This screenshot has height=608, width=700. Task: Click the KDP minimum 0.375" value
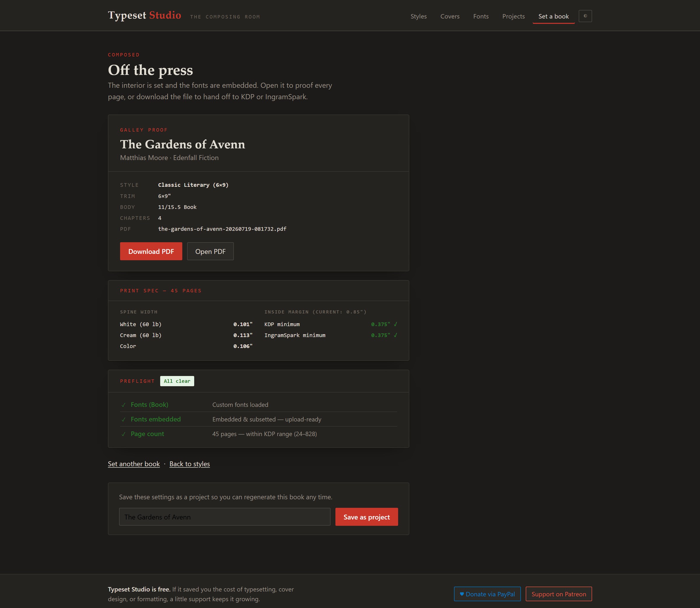pyautogui.click(x=384, y=324)
